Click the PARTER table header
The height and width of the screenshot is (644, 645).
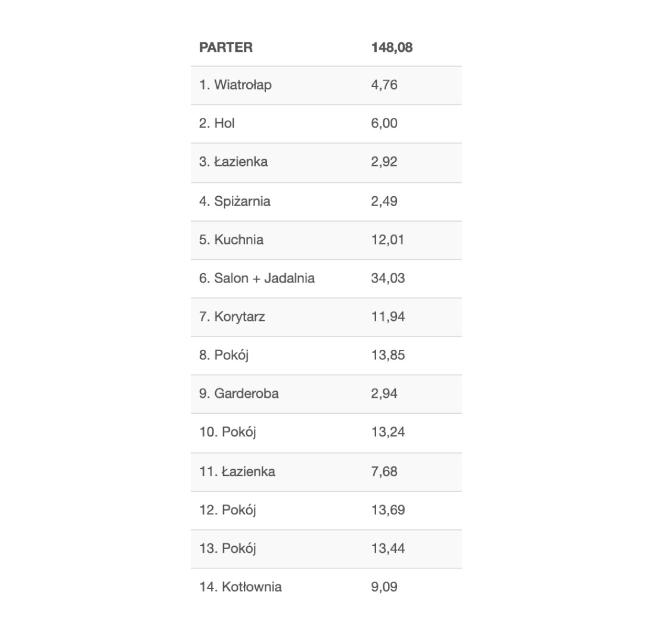pyautogui.click(x=226, y=47)
